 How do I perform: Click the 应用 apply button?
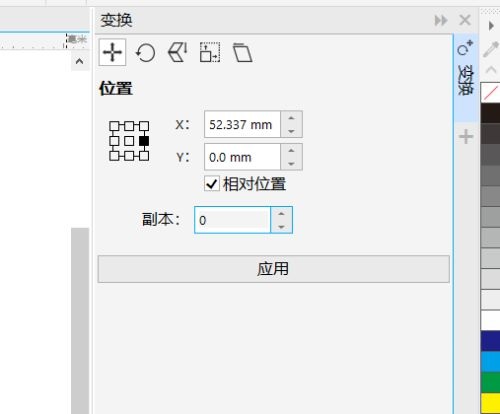tap(274, 269)
